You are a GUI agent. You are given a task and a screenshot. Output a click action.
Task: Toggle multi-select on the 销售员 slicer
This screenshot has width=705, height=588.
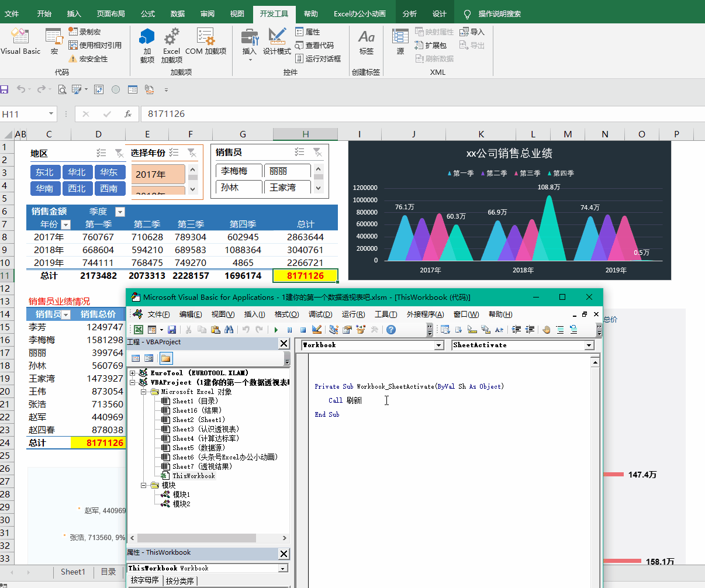click(299, 152)
